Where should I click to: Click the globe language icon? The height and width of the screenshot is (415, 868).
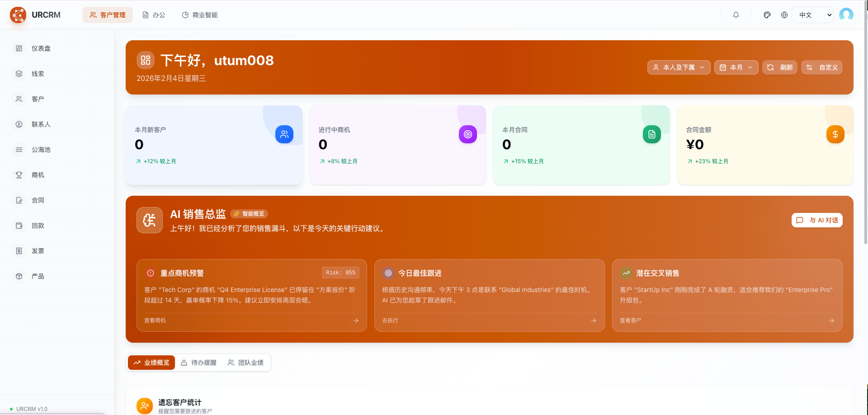point(784,14)
